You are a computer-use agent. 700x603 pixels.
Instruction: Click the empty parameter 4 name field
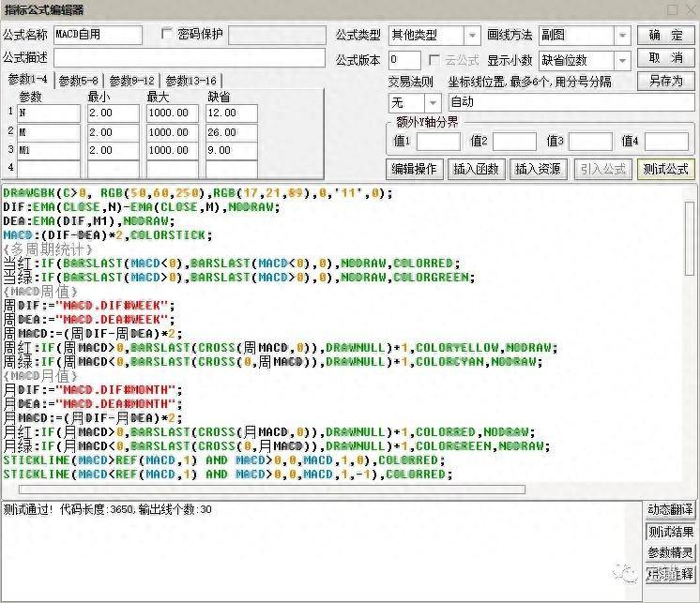49,170
